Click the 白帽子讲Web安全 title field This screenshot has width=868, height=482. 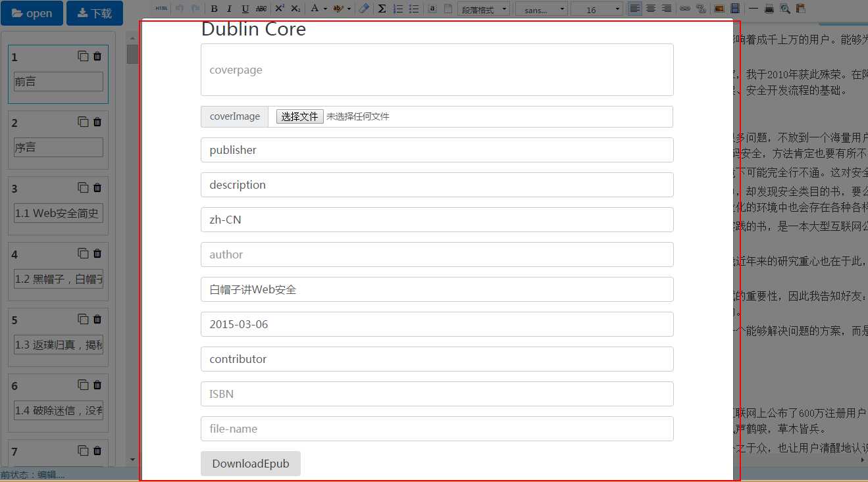(x=437, y=289)
